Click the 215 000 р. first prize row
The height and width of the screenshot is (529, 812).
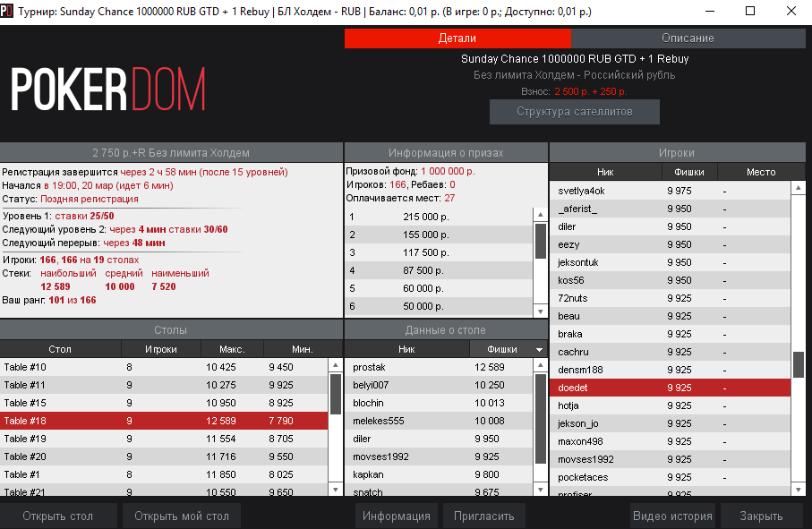pos(439,217)
